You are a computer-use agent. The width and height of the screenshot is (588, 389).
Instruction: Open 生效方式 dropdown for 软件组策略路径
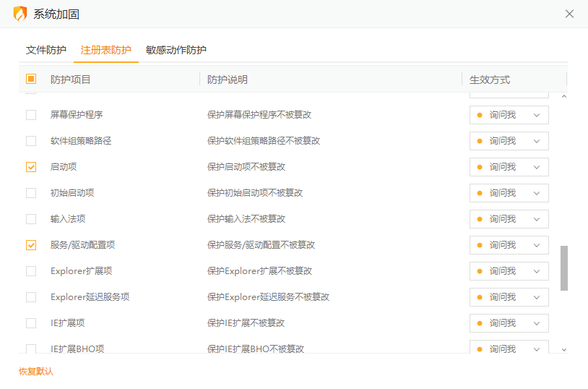pyautogui.click(x=509, y=141)
